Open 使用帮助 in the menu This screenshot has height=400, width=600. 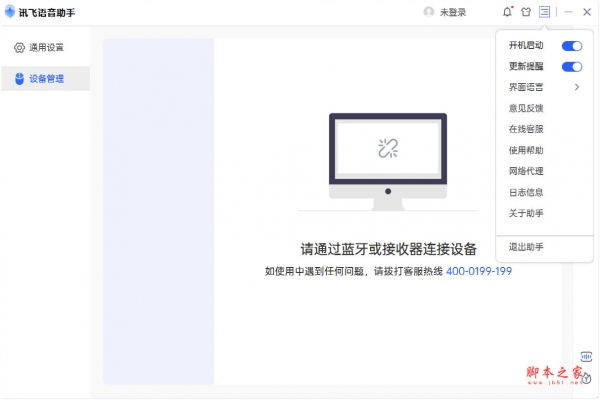526,150
